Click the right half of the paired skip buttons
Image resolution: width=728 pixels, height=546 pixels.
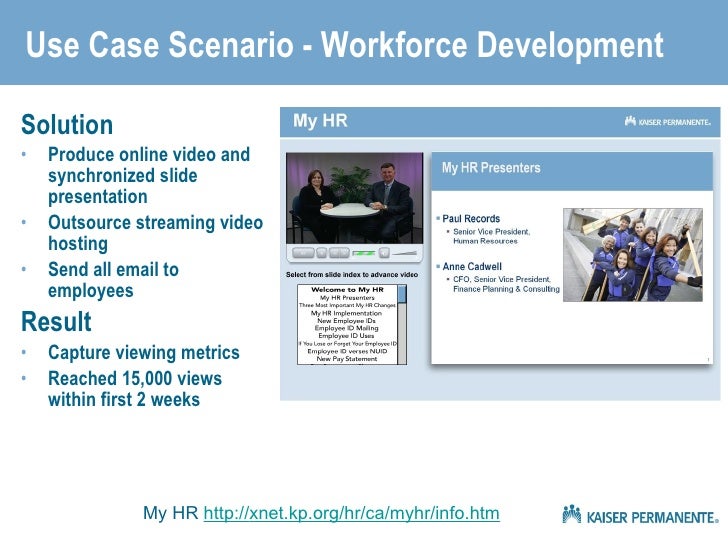click(x=344, y=253)
